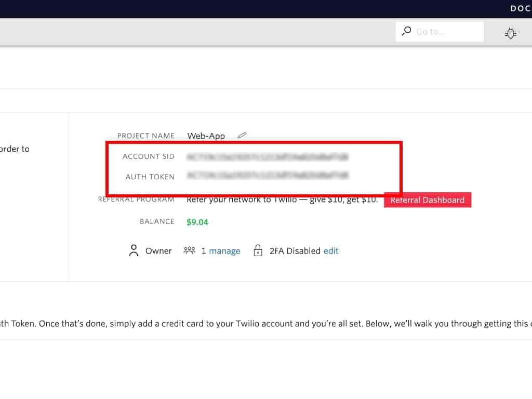Screen dimensions: 532x399
Task: Click the '2FA Disabled' status text
Action: click(295, 251)
